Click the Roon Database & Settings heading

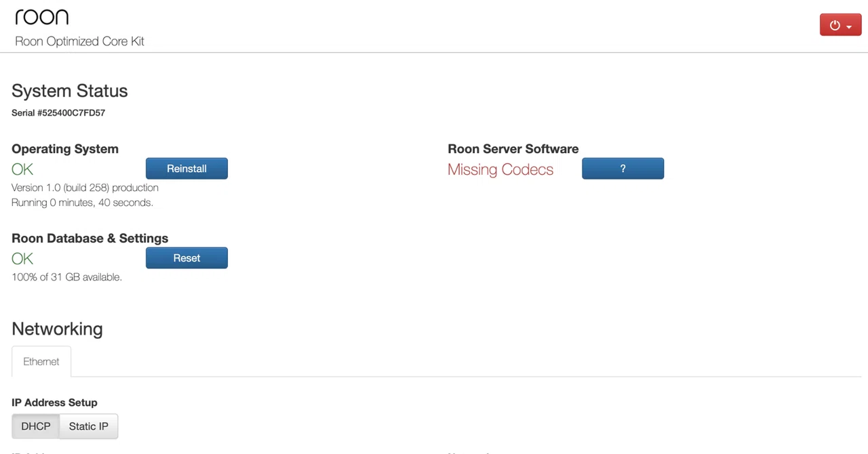[x=90, y=239]
